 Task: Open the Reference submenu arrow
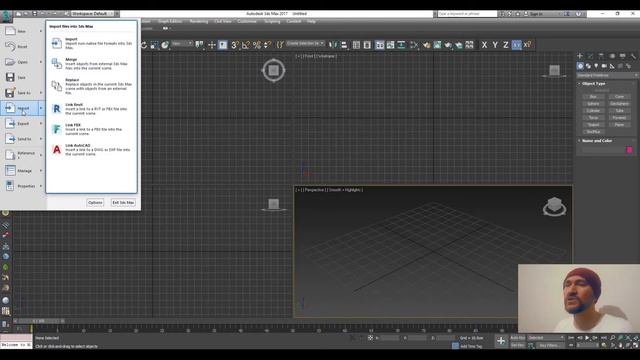(41, 155)
